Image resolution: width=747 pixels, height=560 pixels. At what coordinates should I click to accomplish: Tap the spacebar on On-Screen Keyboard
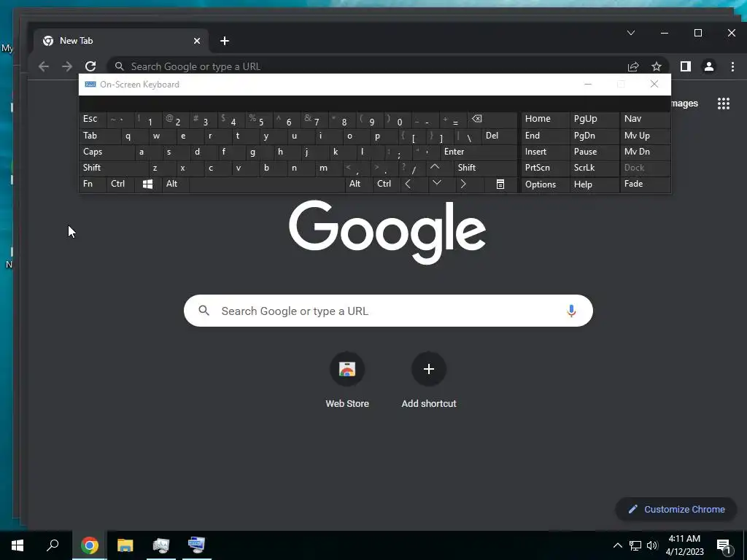(267, 184)
